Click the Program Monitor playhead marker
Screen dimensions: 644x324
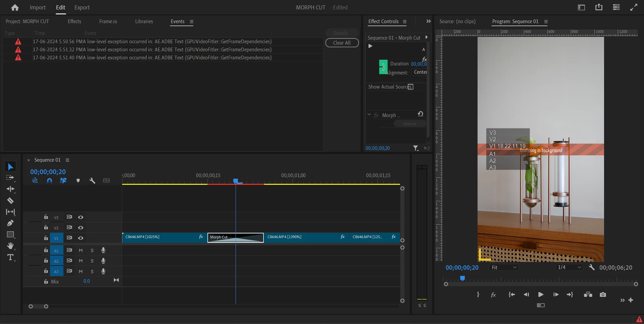[x=462, y=278]
